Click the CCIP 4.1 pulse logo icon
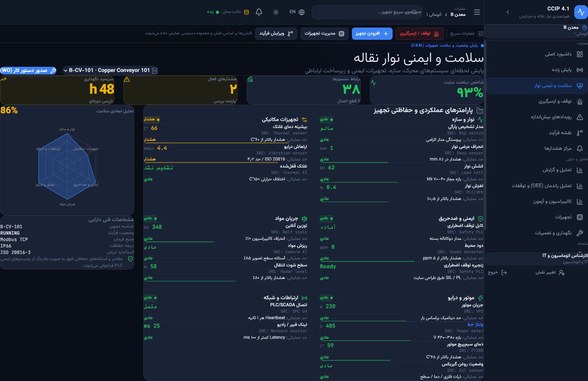 [581, 12]
